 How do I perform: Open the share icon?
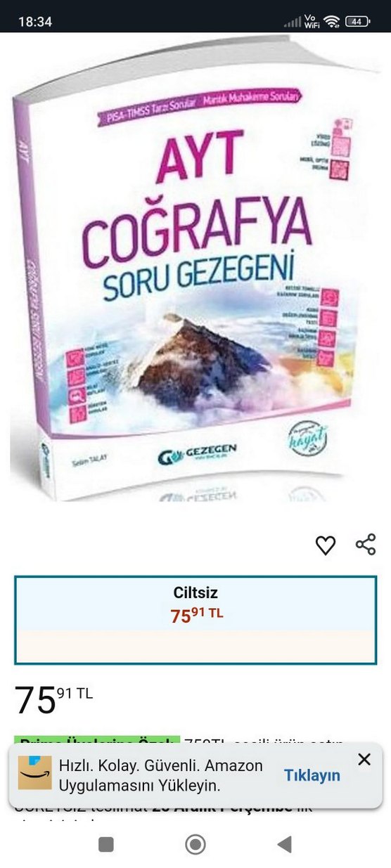(366, 545)
